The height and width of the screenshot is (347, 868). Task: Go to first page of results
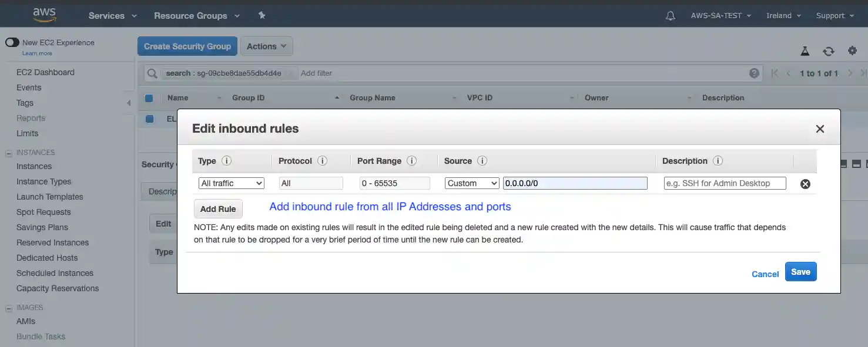click(x=775, y=73)
